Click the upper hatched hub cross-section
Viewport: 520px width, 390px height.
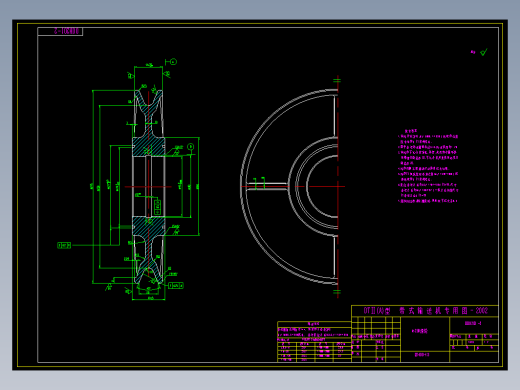tap(149, 147)
